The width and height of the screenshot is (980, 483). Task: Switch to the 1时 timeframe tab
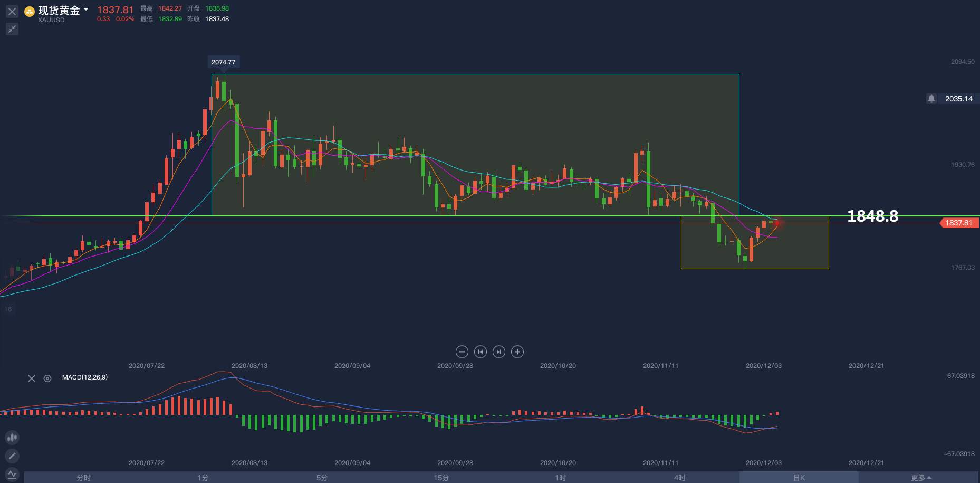561,478
